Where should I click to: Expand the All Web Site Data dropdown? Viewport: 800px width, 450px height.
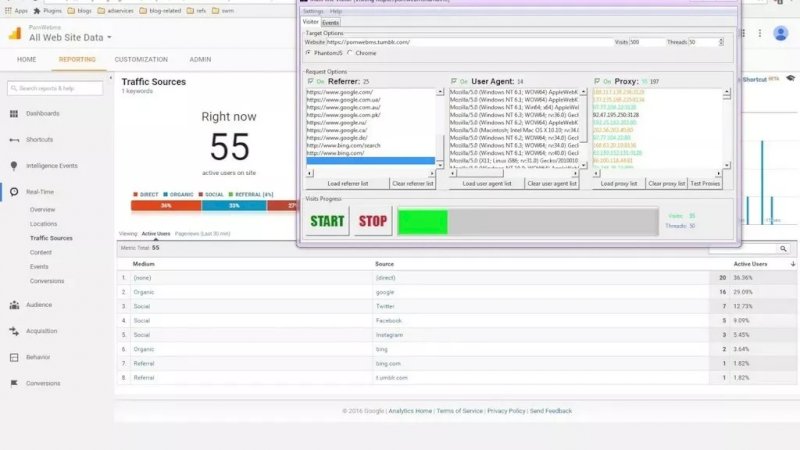click(x=109, y=38)
